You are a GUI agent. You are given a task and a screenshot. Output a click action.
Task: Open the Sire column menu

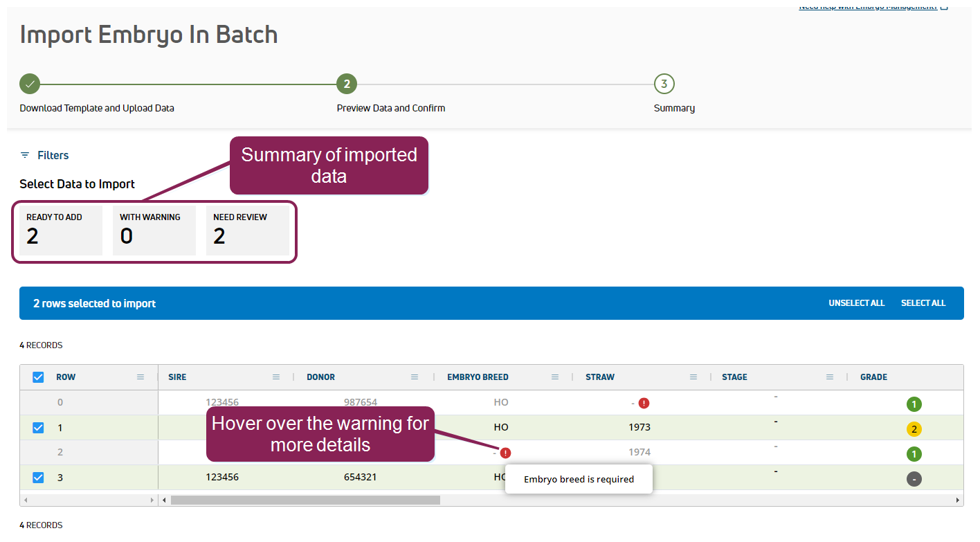point(276,377)
